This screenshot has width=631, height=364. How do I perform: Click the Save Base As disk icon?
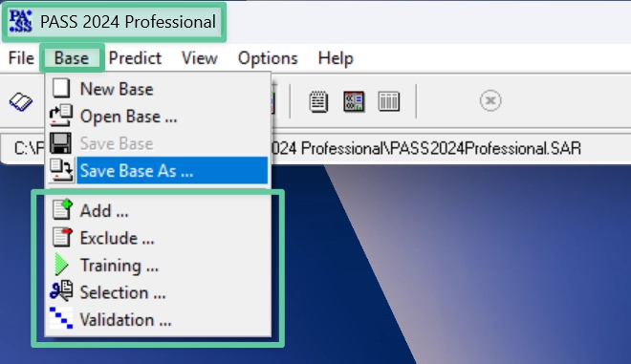(x=61, y=170)
